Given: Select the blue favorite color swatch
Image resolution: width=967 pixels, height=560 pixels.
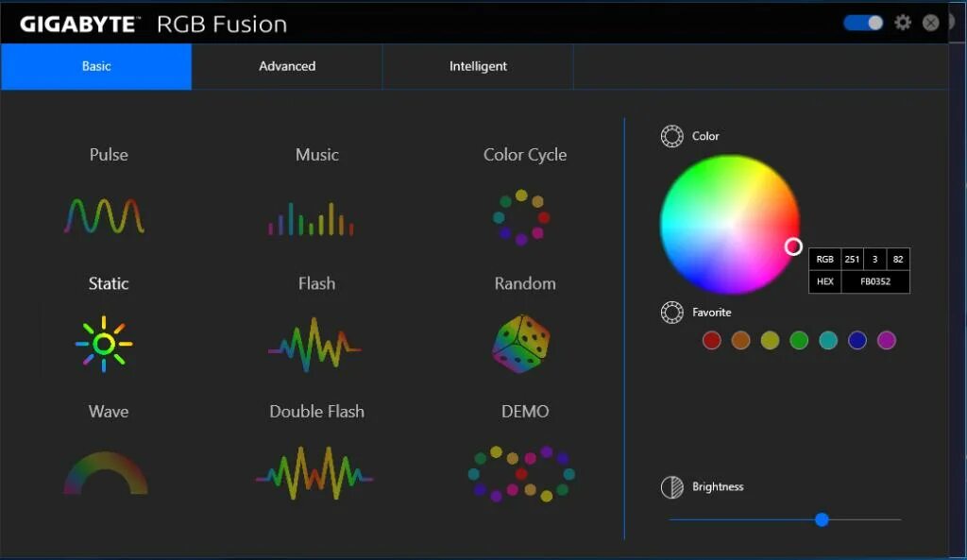Looking at the screenshot, I should click(857, 340).
